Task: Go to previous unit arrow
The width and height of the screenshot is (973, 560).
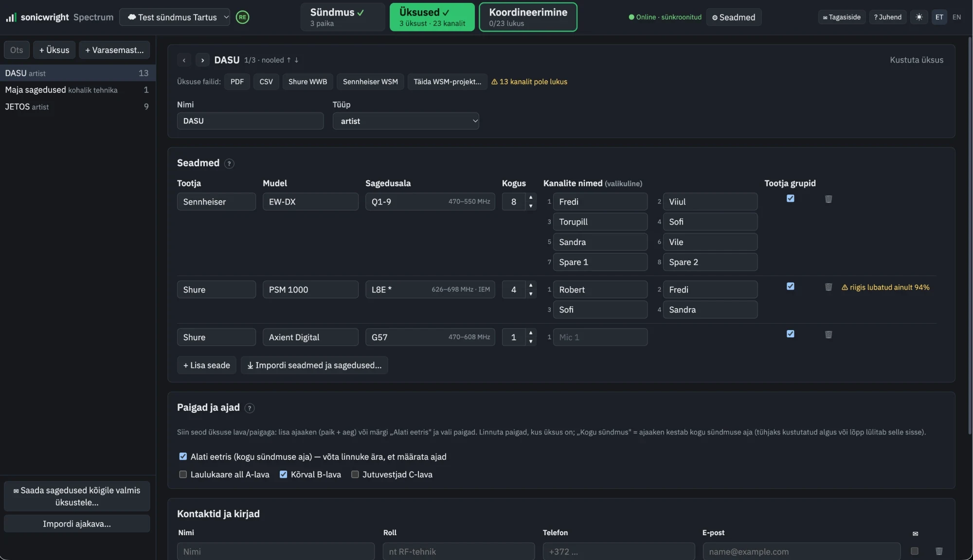Action: pos(184,60)
